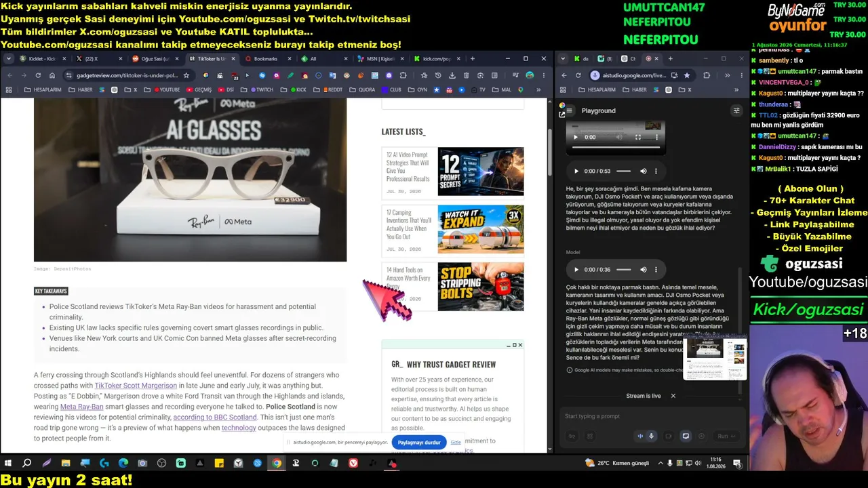The width and height of the screenshot is (868, 488).
Task: Open the TWITCH bookmark folder
Action: [262, 89]
